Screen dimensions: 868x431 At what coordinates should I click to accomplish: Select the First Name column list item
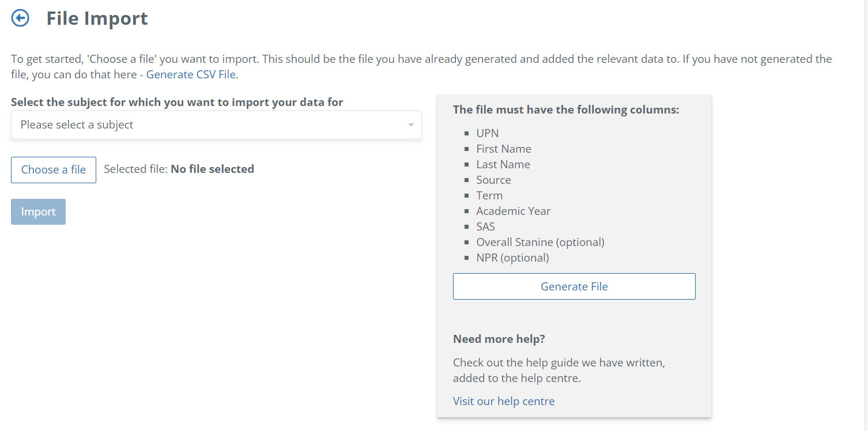pyautogui.click(x=504, y=149)
